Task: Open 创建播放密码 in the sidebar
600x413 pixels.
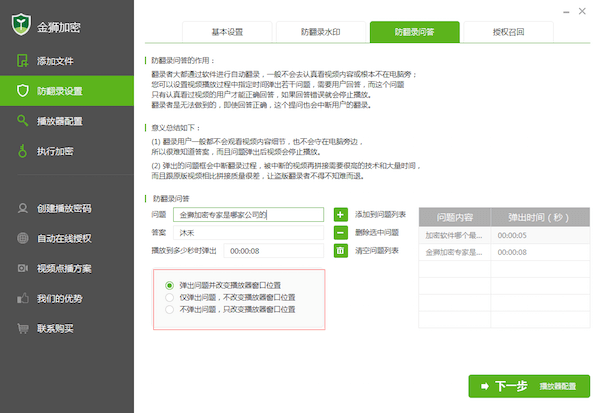Action: 67,208
